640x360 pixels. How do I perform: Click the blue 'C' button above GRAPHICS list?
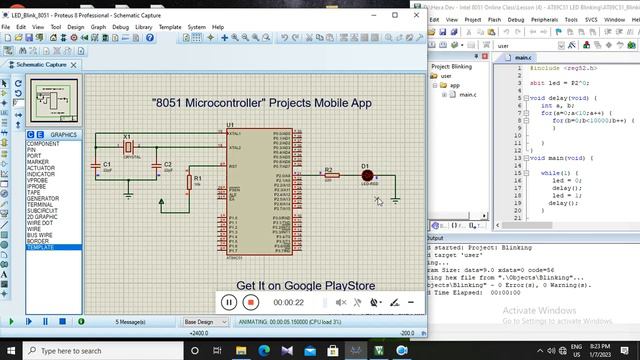31,134
